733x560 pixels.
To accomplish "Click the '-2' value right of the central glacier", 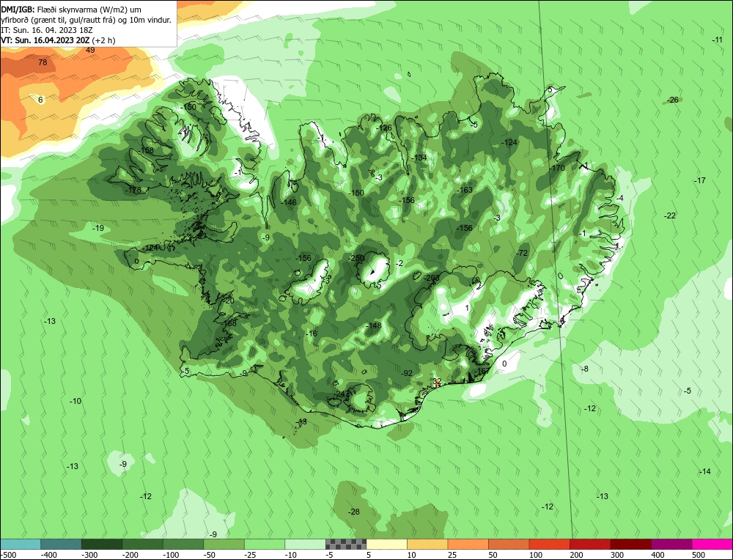I will click(x=399, y=264).
